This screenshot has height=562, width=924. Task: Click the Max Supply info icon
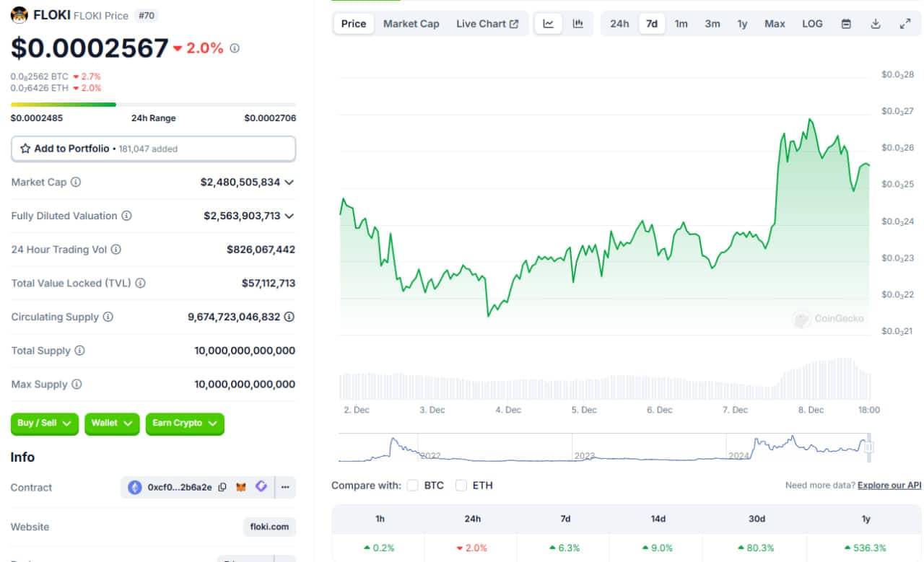point(77,385)
